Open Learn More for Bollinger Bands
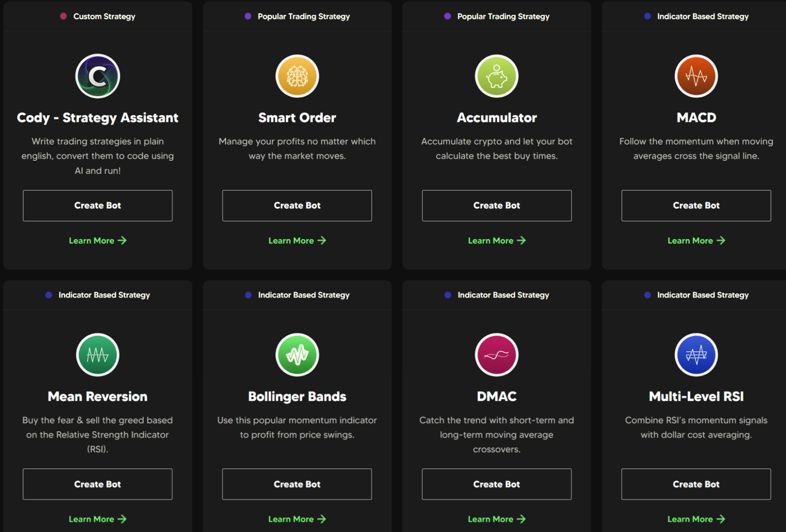This screenshot has height=532, width=786. click(x=297, y=519)
